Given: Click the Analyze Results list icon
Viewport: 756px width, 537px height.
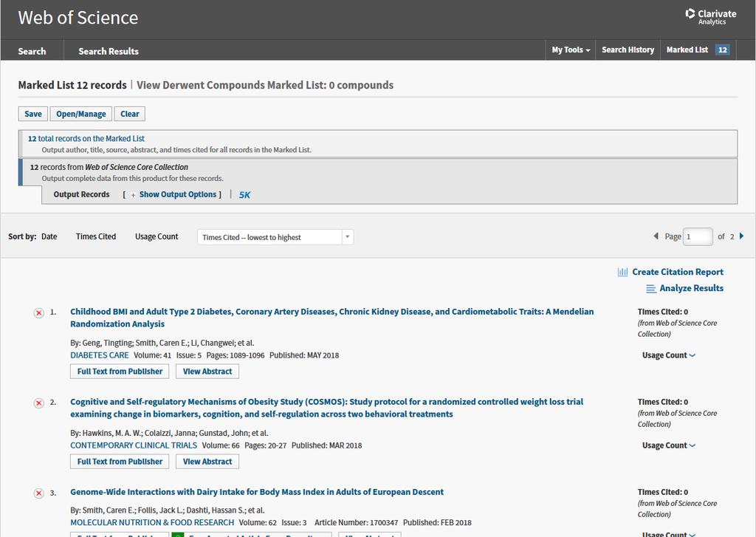Looking at the screenshot, I should point(651,289).
